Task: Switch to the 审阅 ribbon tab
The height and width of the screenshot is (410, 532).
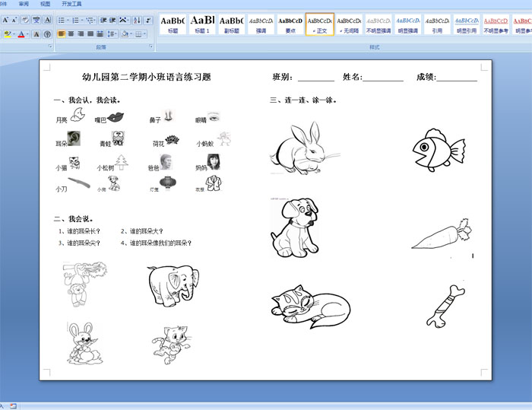Action: click(24, 4)
